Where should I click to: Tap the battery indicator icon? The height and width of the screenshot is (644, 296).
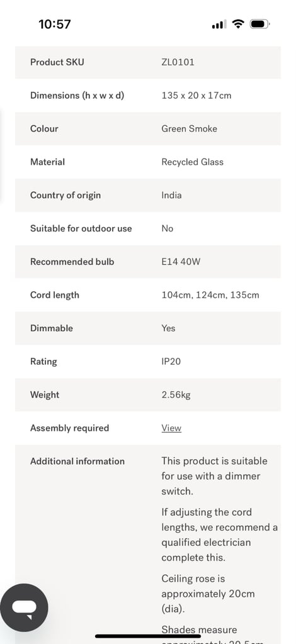259,24
